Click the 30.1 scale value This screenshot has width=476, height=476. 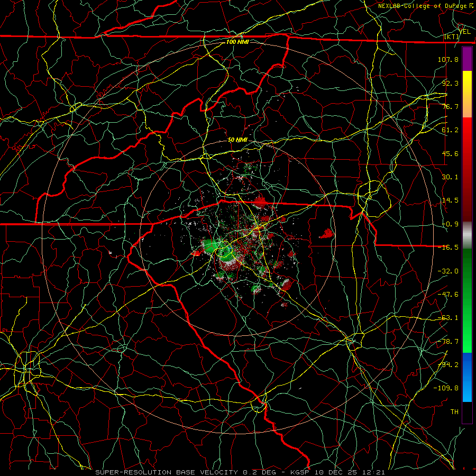point(450,177)
